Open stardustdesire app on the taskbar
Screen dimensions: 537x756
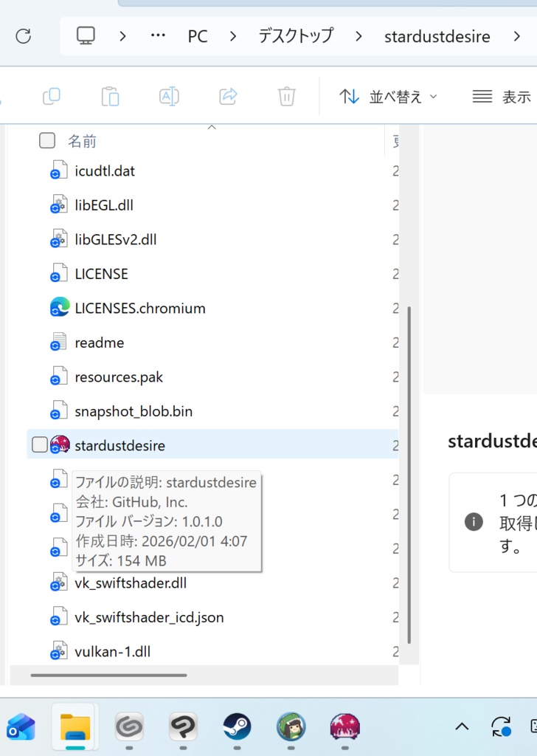pyautogui.click(x=344, y=726)
